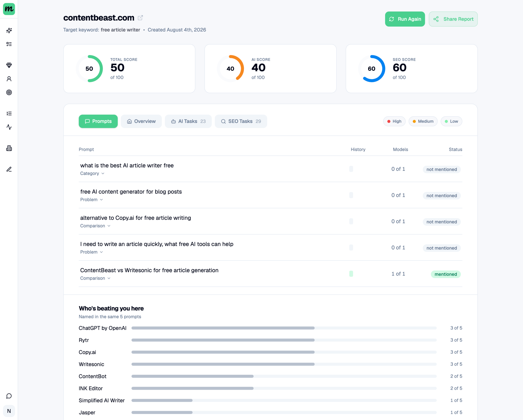Screen dimensions: 523x420
Task: Click the Copy.ai competitor name
Action: tap(87, 352)
